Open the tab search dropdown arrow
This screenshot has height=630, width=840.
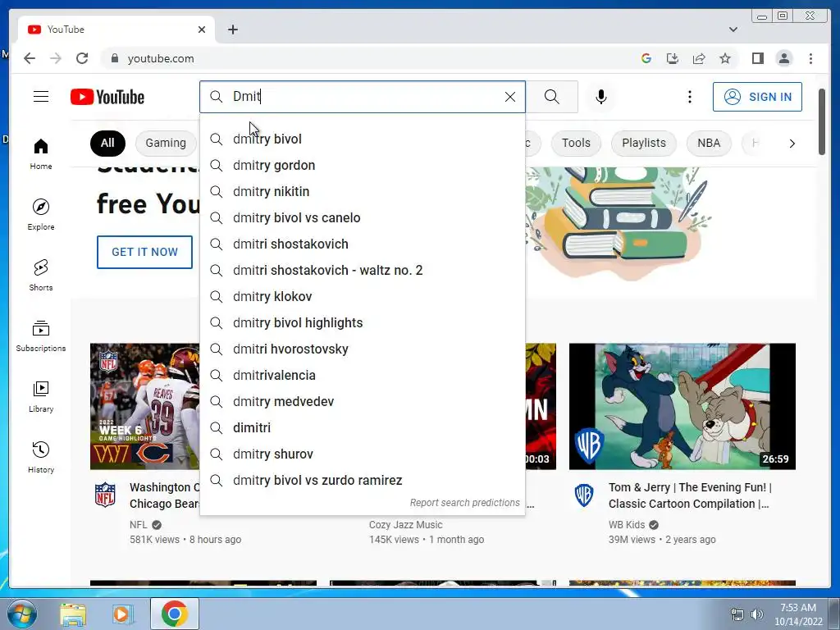(733, 30)
